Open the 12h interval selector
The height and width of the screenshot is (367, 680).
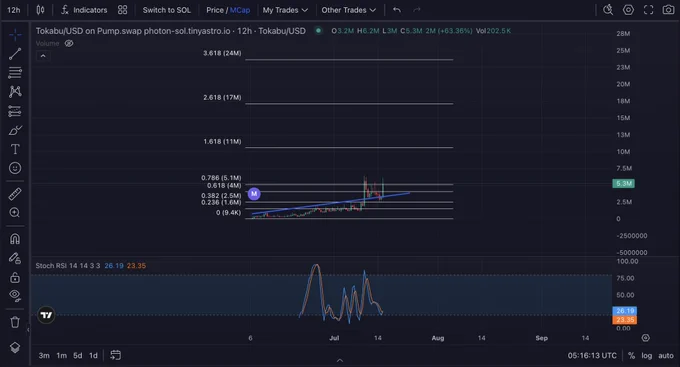click(13, 10)
